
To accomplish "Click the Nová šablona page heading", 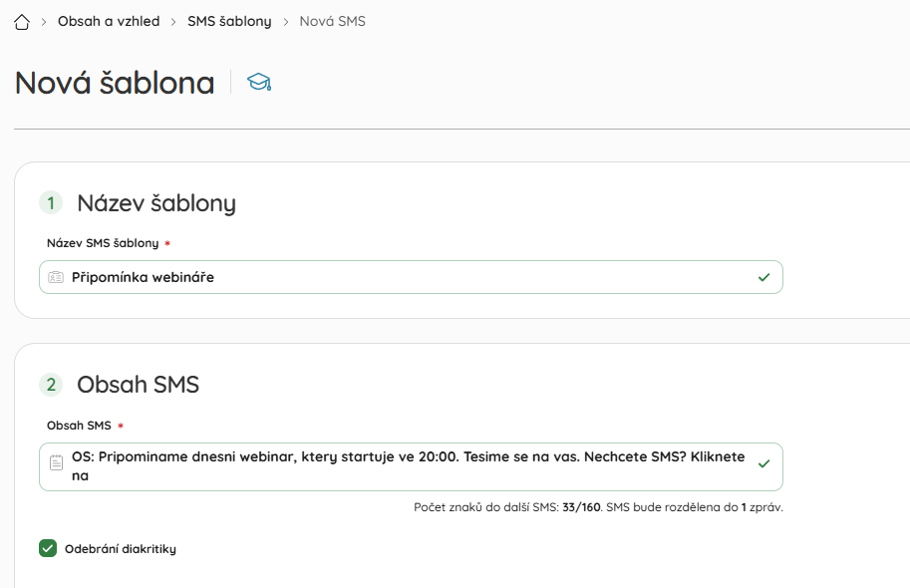I will 115,83.
